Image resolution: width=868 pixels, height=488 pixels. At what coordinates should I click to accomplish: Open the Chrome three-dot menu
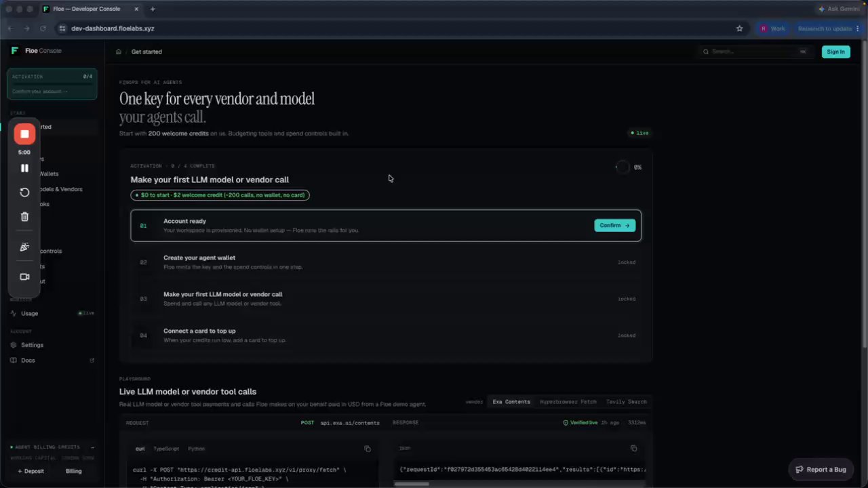click(859, 28)
